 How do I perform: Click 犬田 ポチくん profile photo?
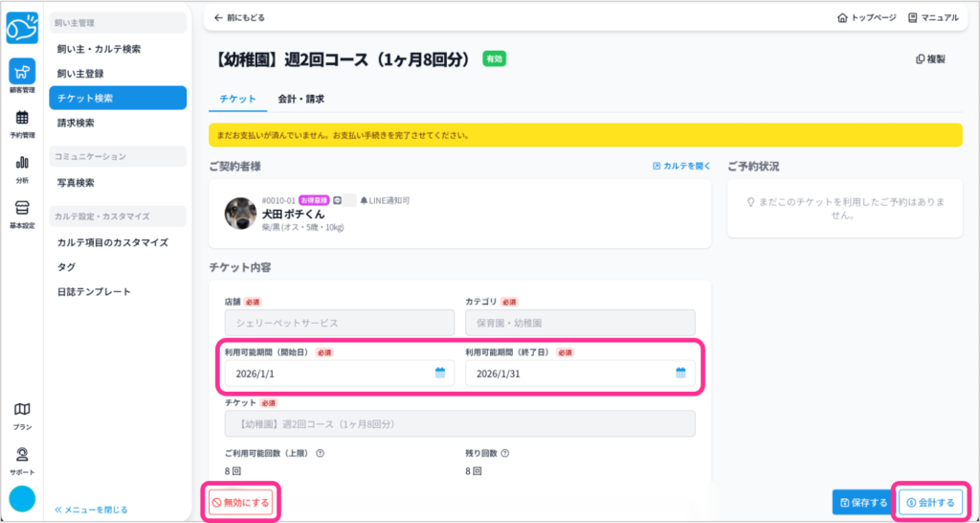point(239,213)
